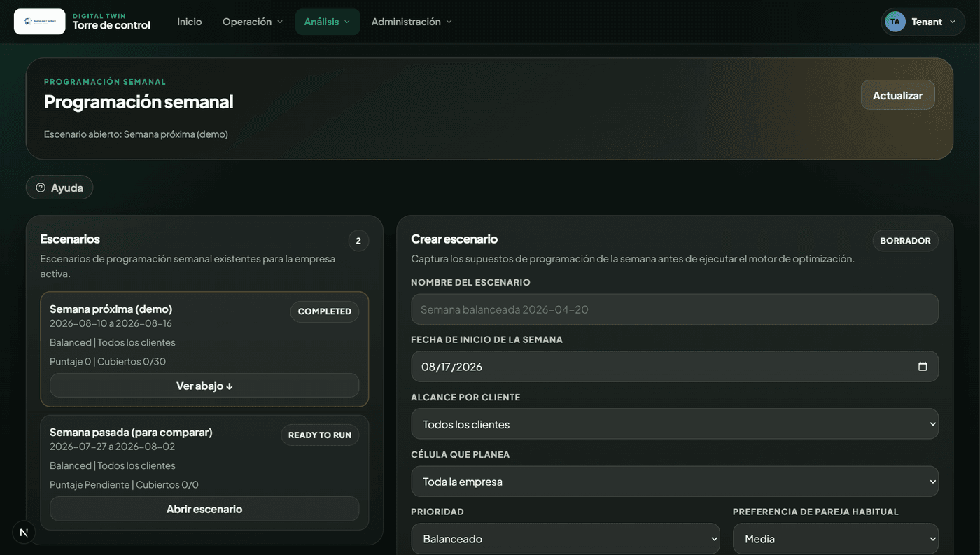
Task: Open the Alcance por cliente dropdown
Action: tap(675, 424)
